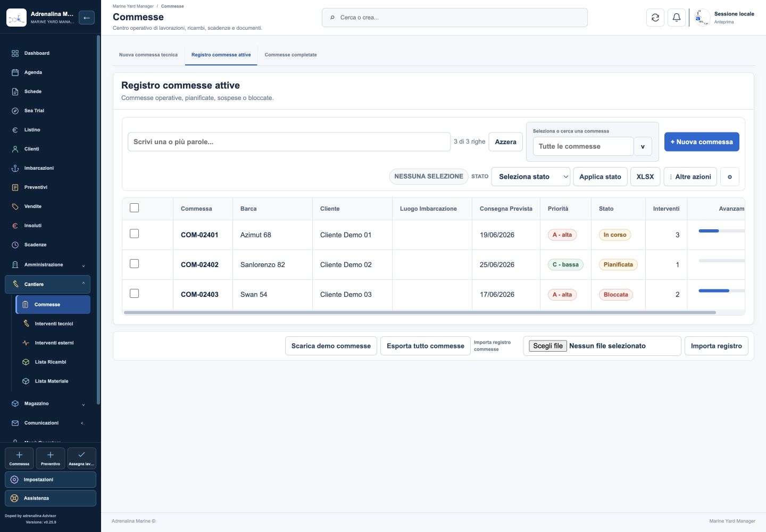Image resolution: width=766 pixels, height=532 pixels.
Task: Expand the Magazzino menu section
Action: [x=48, y=404]
